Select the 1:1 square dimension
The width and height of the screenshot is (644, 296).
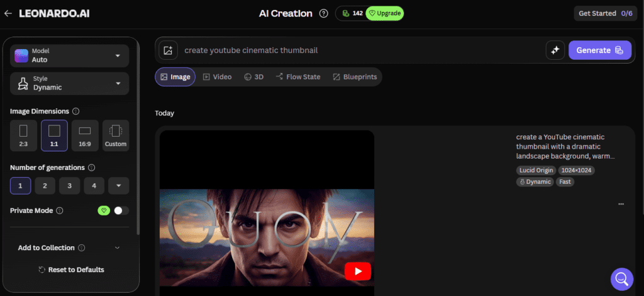54,135
